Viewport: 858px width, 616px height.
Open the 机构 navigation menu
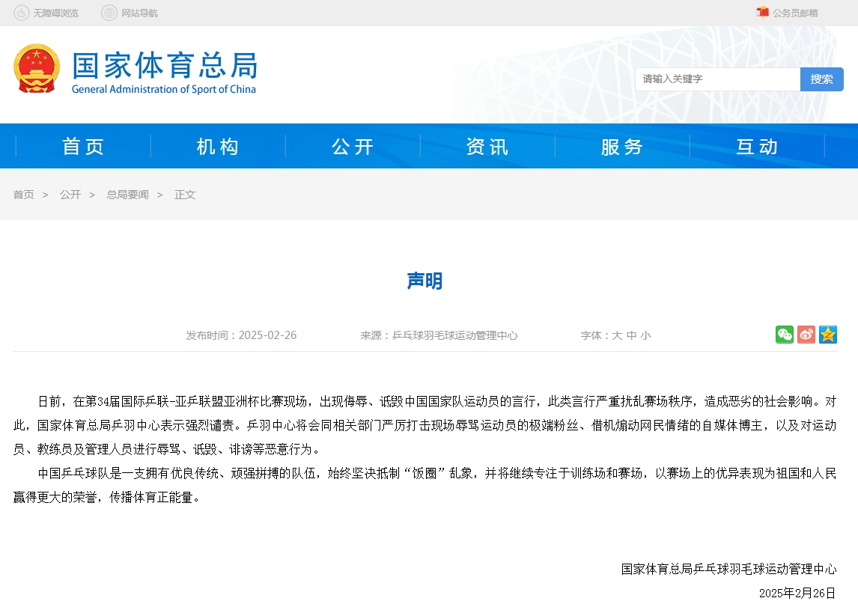(x=218, y=146)
